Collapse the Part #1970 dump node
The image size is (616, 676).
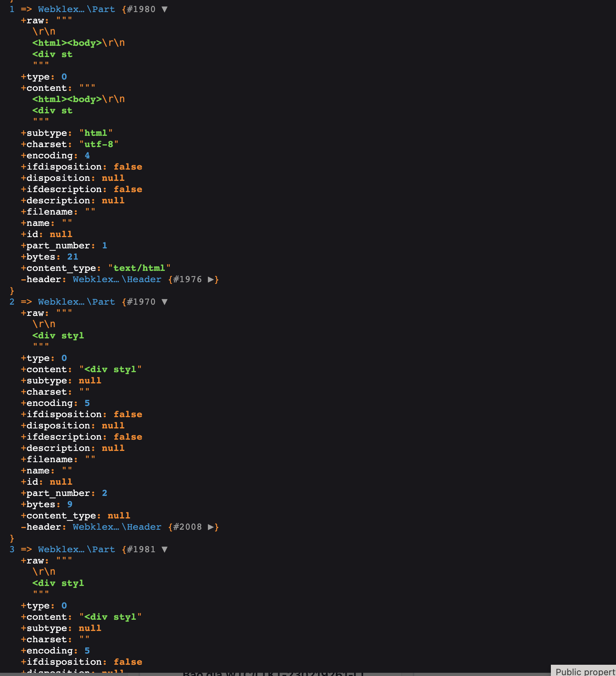click(164, 302)
